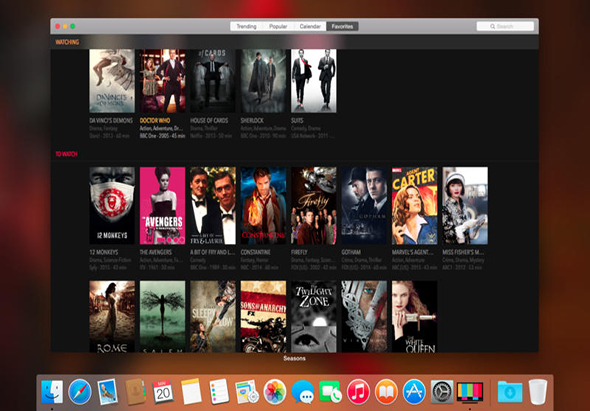Launch FaceTime from the dock
The image size is (590, 411).
pos(330,392)
